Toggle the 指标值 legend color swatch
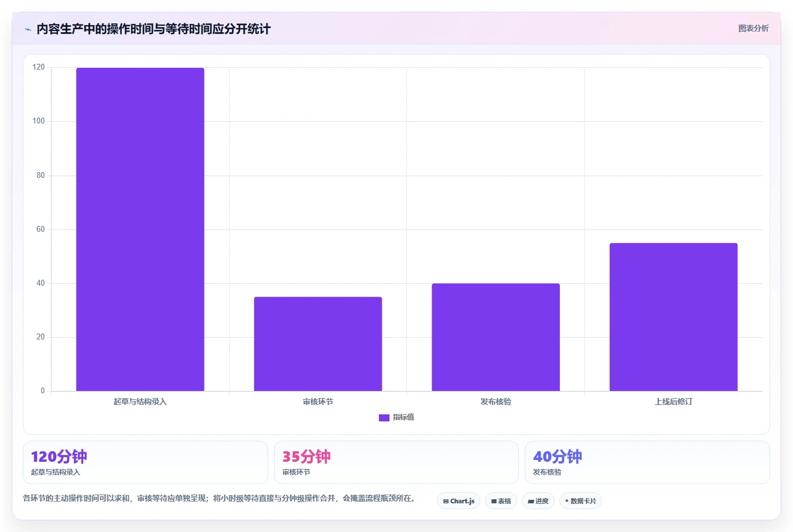Screen dimensions: 793x532 click(x=384, y=418)
